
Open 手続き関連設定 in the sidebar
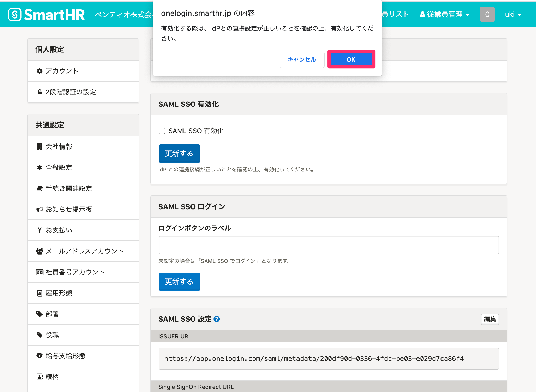(83, 188)
